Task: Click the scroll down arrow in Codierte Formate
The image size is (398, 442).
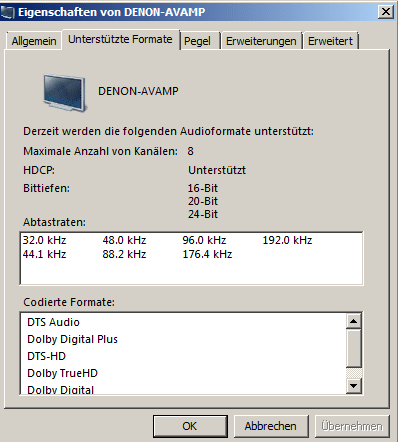Action: tap(354, 386)
